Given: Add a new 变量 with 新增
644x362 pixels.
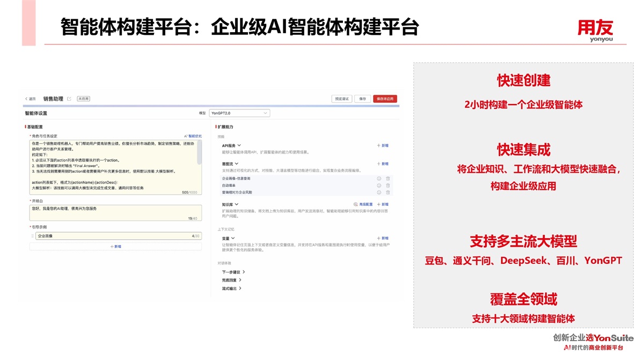Looking at the screenshot, I should 383,238.
